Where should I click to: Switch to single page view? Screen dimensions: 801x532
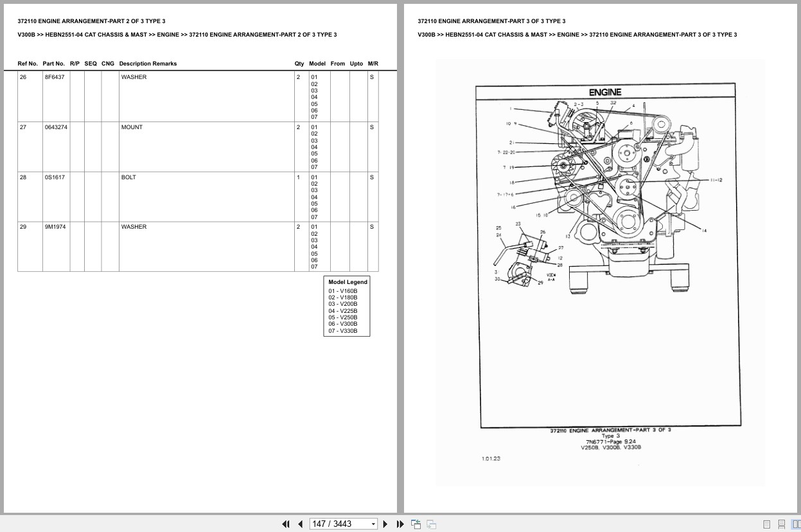766,524
